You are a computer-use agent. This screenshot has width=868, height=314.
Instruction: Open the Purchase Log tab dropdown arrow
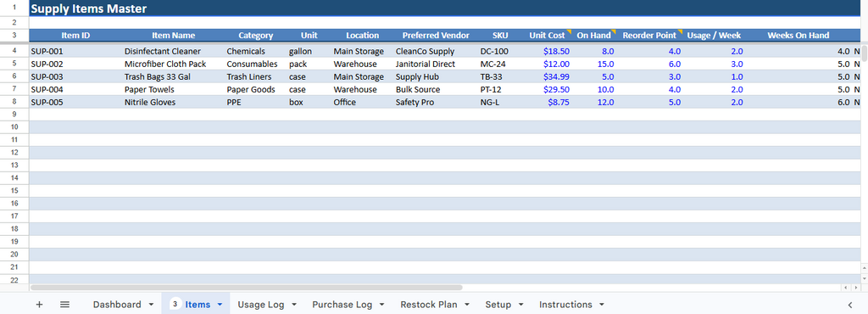coord(382,305)
